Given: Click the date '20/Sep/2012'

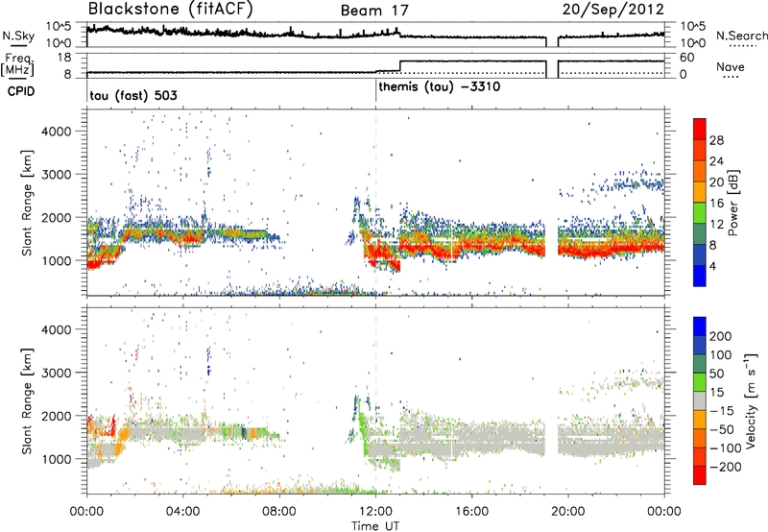Looking at the screenshot, I should (x=612, y=10).
